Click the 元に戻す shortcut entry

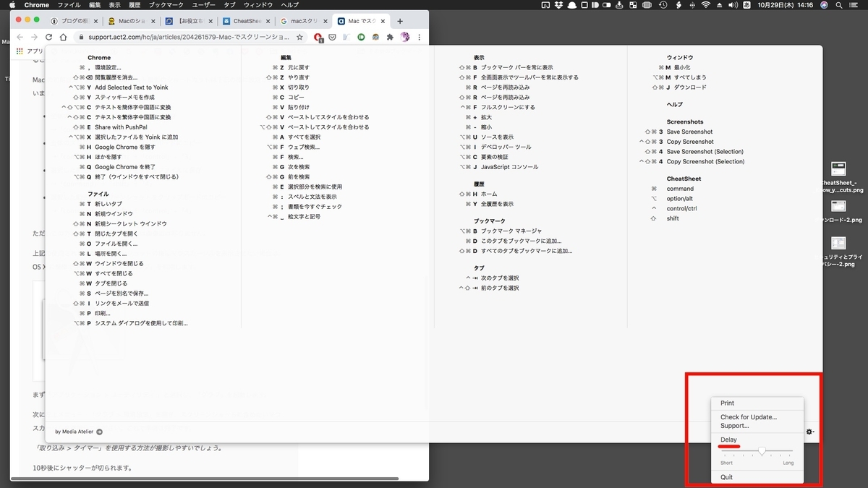[298, 67]
